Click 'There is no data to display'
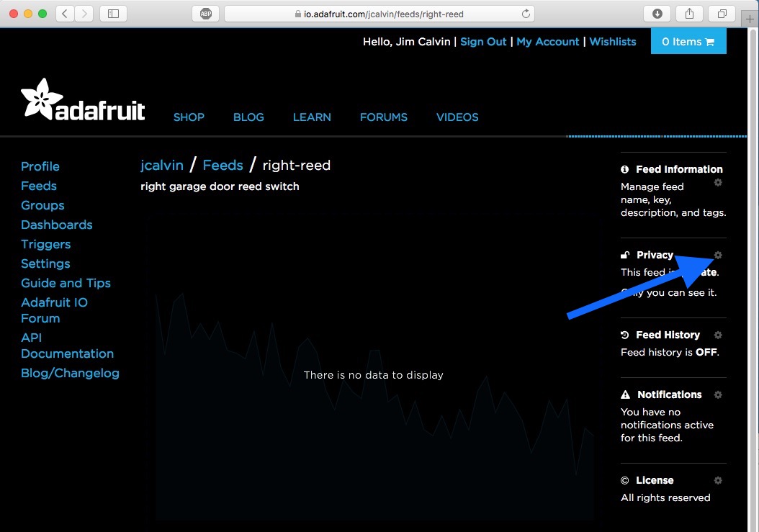The height and width of the screenshot is (532, 759). pos(373,375)
